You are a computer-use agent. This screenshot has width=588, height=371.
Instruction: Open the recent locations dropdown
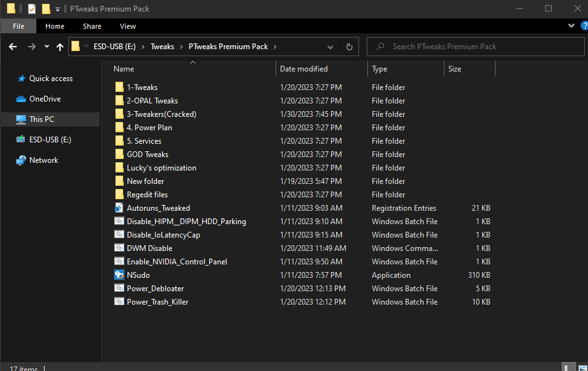coord(47,47)
